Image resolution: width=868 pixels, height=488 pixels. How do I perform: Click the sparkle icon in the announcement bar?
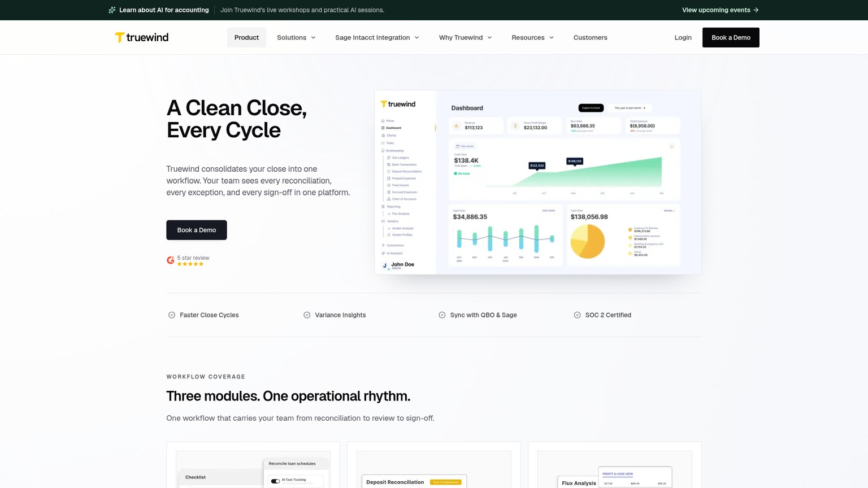[112, 10]
